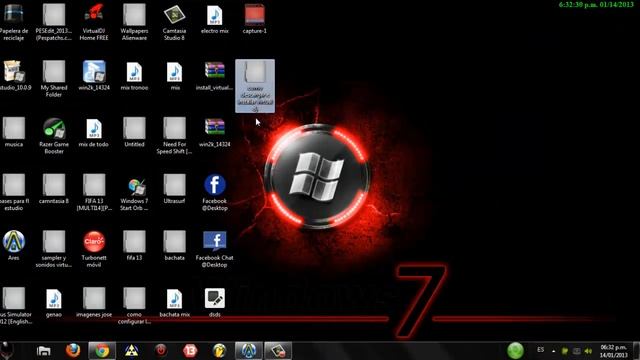Image resolution: width=640 pixels, height=360 pixels.
Task: Launch Camtasia Studio 8 shortcut
Action: click(174, 22)
